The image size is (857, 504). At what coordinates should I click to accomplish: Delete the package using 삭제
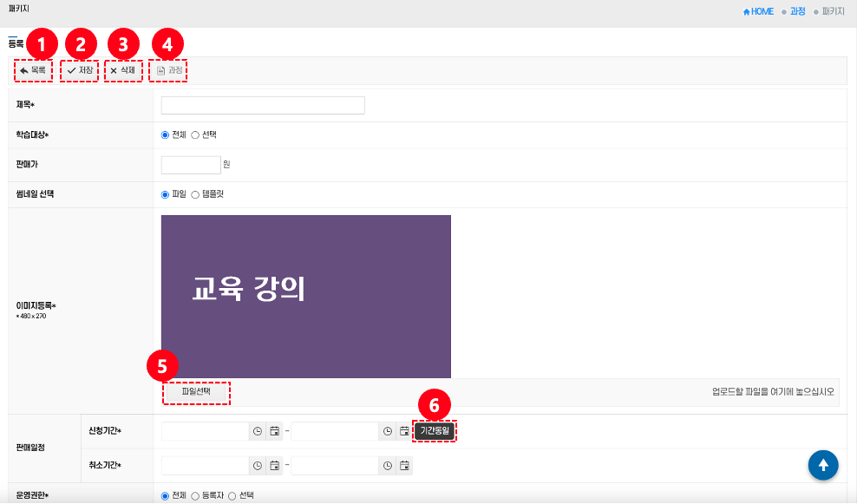(122, 70)
